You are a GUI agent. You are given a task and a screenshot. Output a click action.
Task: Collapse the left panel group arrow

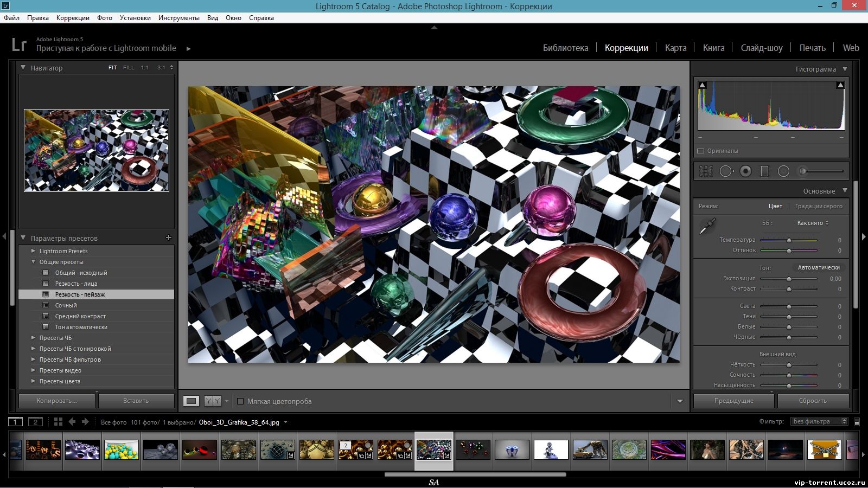4,236
